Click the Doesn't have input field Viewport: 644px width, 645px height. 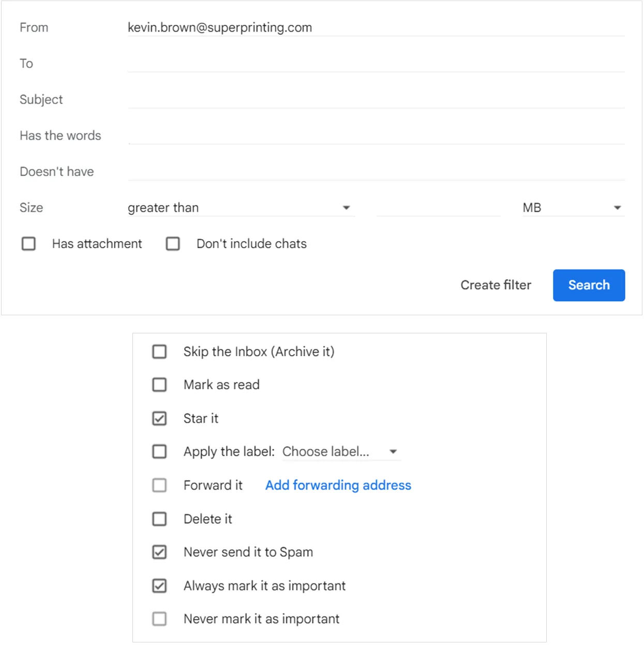376,171
